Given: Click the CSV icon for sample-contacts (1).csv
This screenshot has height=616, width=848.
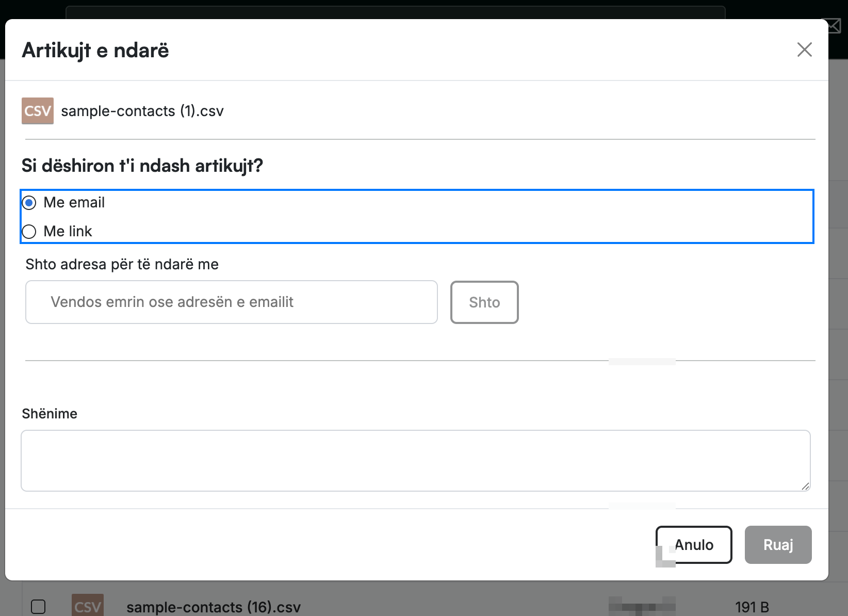Looking at the screenshot, I should tap(38, 111).
